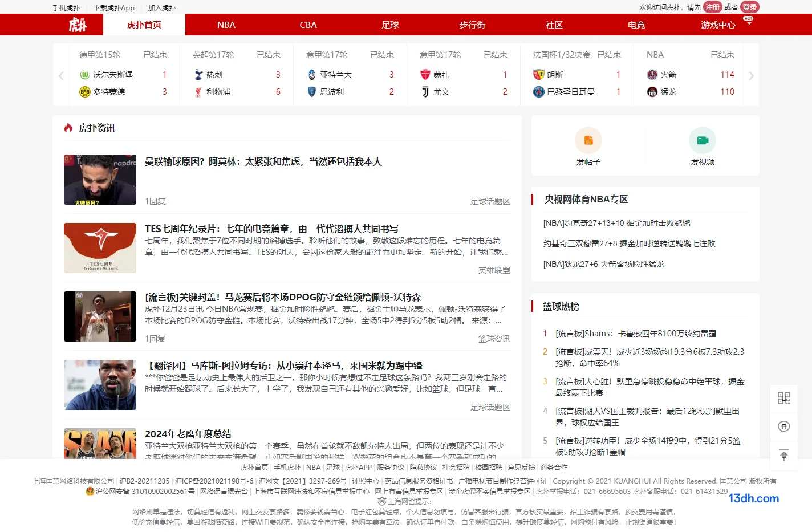
Task: Click the Lens team logo
Action: [539, 75]
